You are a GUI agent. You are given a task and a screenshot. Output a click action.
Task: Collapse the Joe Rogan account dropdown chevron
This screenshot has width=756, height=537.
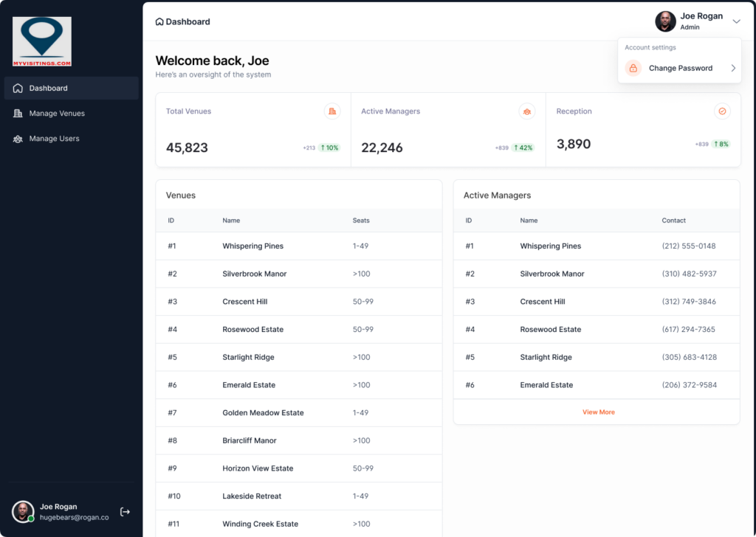(736, 21)
